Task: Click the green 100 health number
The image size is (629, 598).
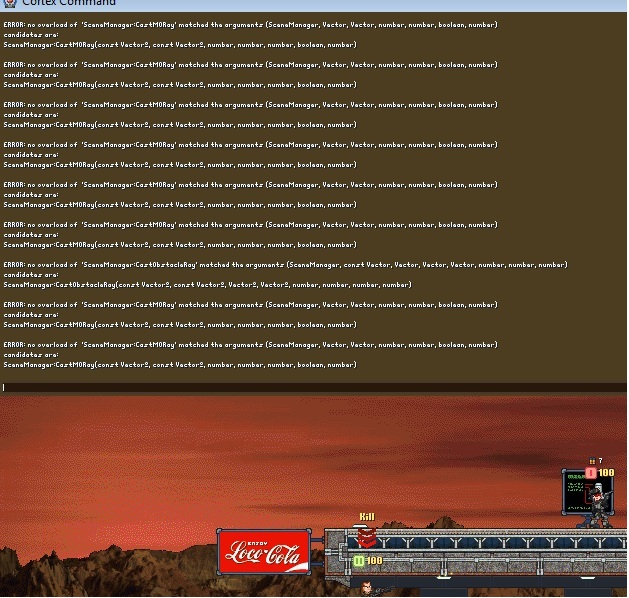Action: pos(375,561)
